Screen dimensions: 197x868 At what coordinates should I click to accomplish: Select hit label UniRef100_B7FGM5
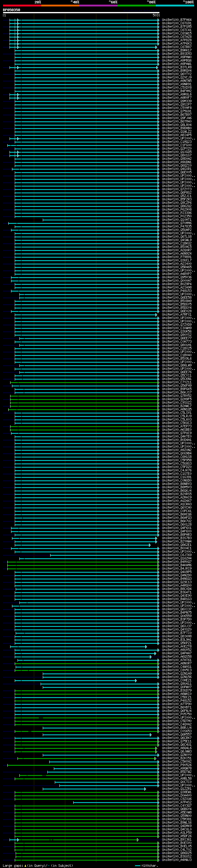pyautogui.click(x=176, y=26)
